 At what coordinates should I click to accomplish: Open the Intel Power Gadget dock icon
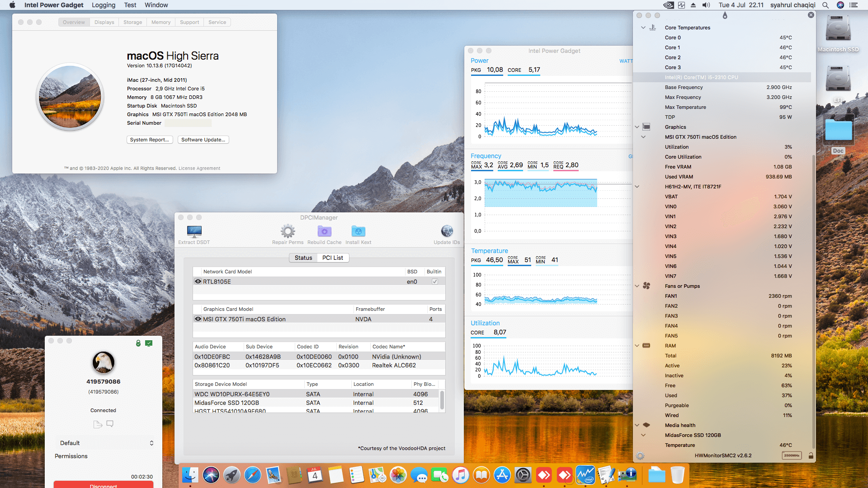click(x=586, y=475)
